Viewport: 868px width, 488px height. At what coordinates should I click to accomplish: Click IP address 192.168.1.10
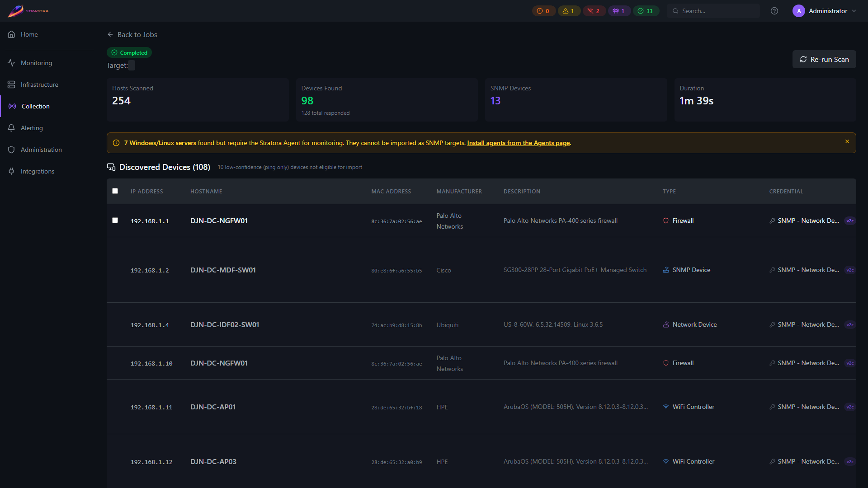tap(151, 363)
